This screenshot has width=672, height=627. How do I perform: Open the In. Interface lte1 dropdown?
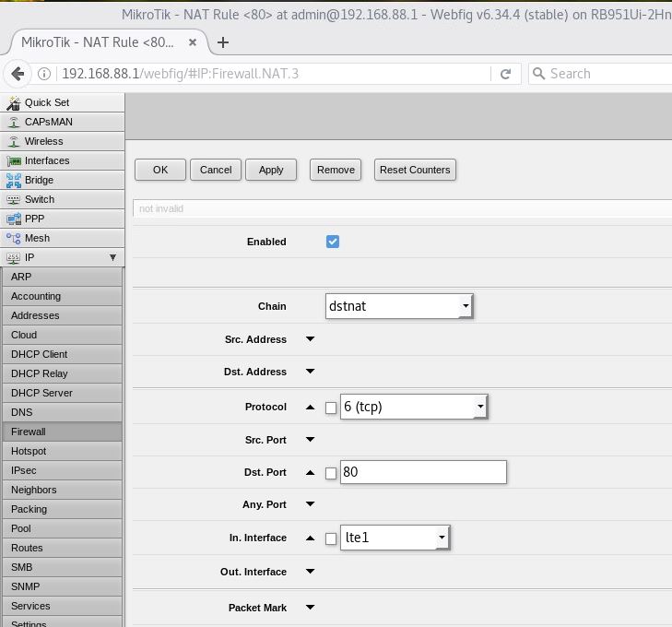pyautogui.click(x=395, y=538)
